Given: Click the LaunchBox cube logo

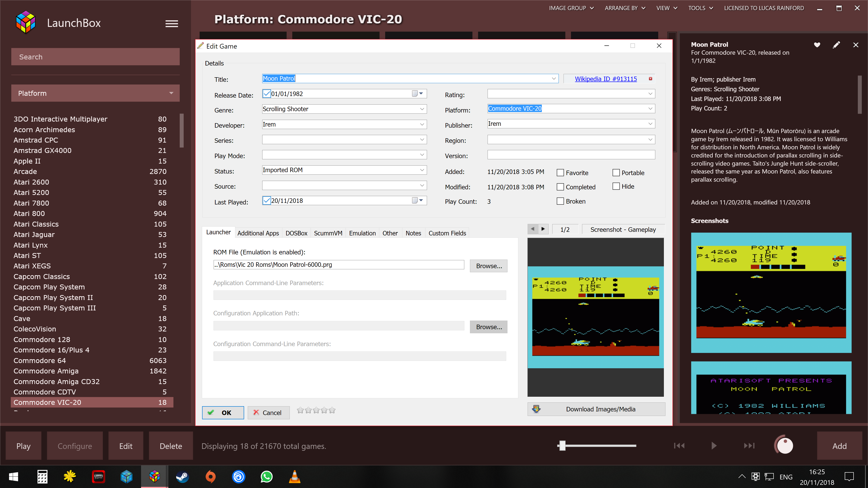Looking at the screenshot, I should point(26,23).
